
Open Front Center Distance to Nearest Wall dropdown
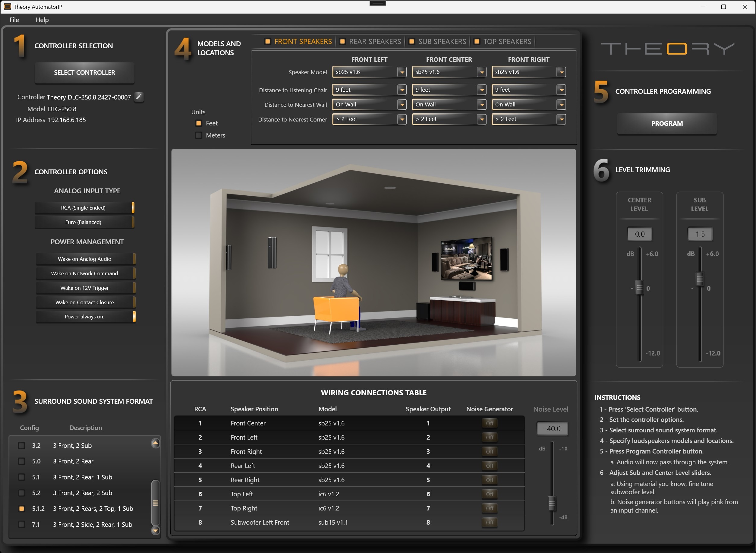[481, 104]
